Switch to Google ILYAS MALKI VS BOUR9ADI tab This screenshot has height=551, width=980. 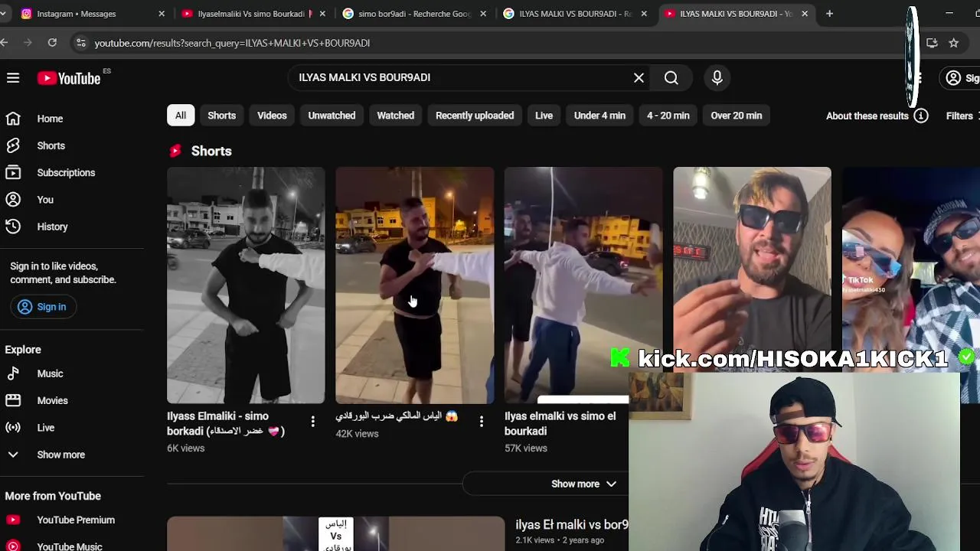pos(574,14)
